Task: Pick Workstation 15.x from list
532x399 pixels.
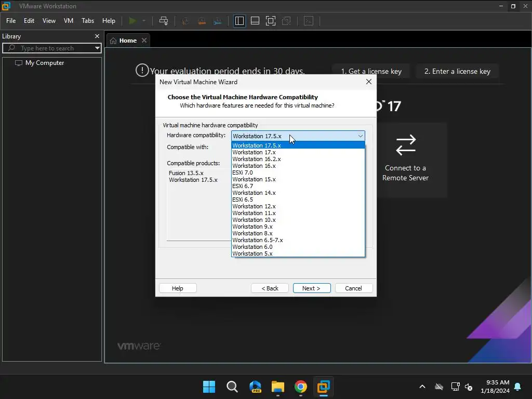Action: [298, 179]
